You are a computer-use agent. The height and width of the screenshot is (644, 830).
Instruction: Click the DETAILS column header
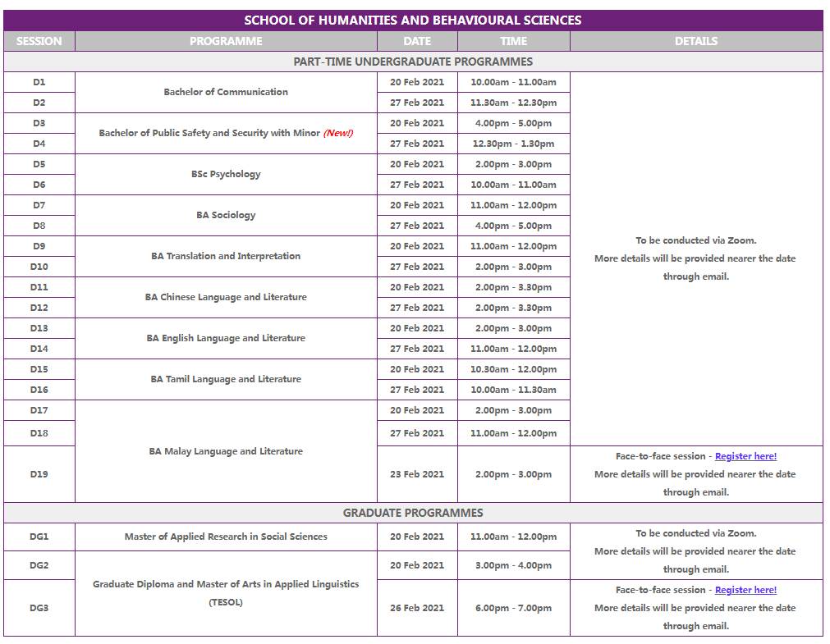pos(697,40)
